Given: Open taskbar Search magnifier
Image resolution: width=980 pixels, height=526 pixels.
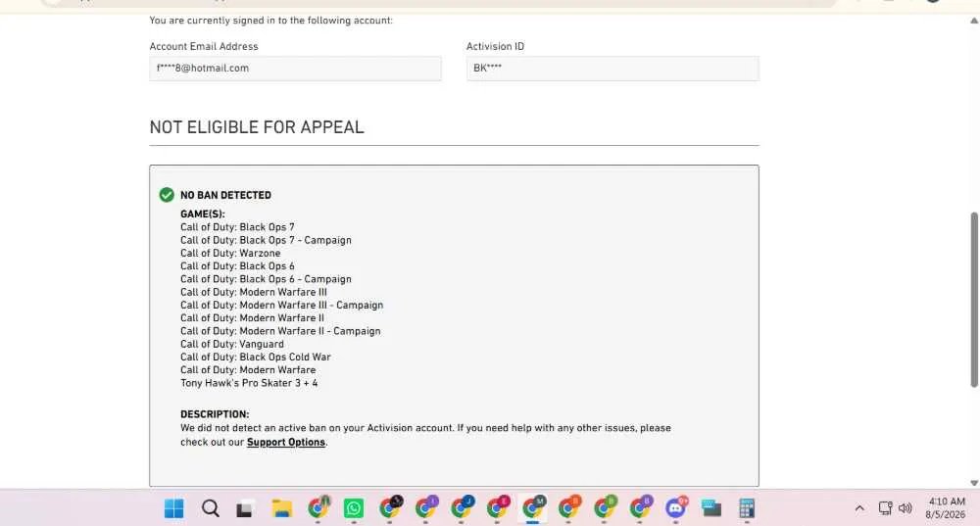Looking at the screenshot, I should 211,508.
